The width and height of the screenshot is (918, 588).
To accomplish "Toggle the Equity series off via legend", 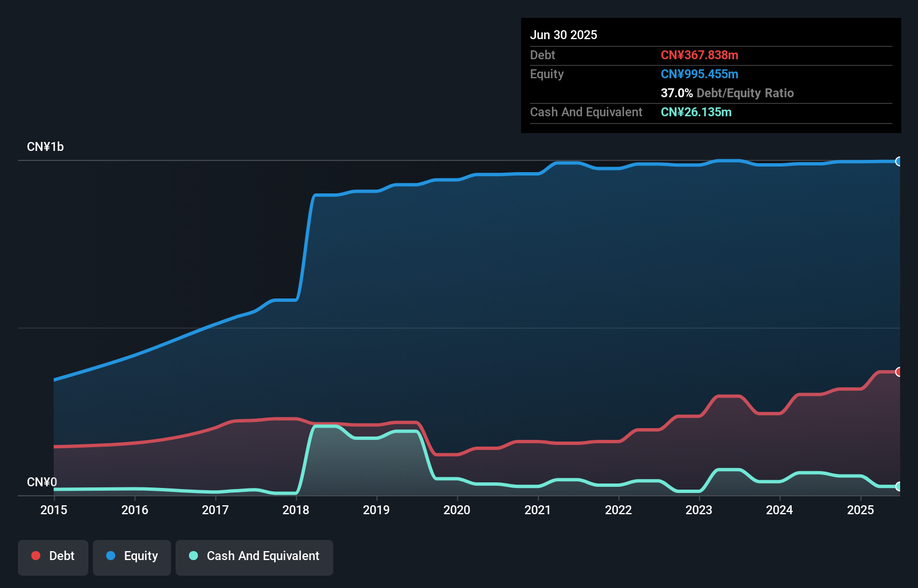I will 132,557.
